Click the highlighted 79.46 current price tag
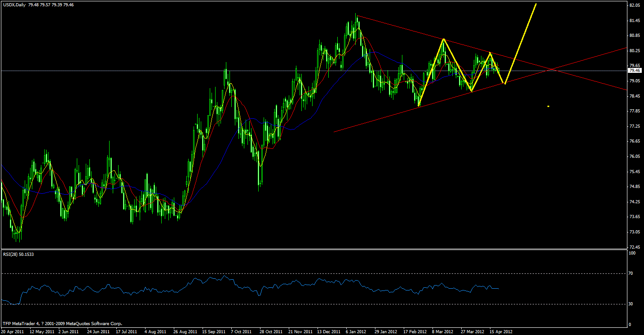This screenshot has width=644, height=335. [635, 71]
